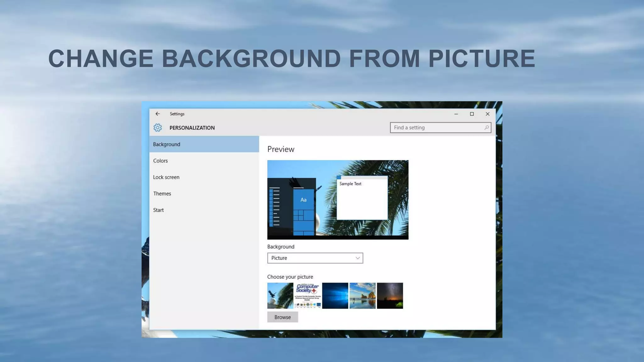Select the Start settings page
Image resolution: width=644 pixels, height=362 pixels.
tap(158, 210)
